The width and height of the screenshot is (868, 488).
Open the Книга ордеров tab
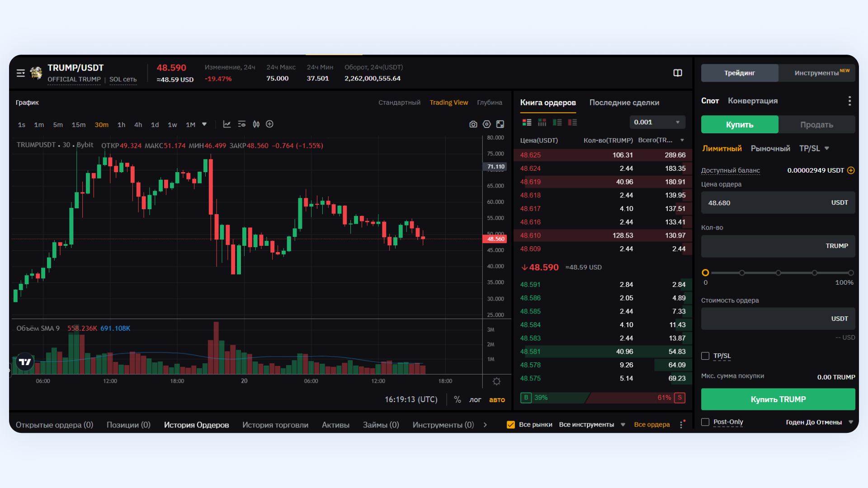tap(548, 103)
